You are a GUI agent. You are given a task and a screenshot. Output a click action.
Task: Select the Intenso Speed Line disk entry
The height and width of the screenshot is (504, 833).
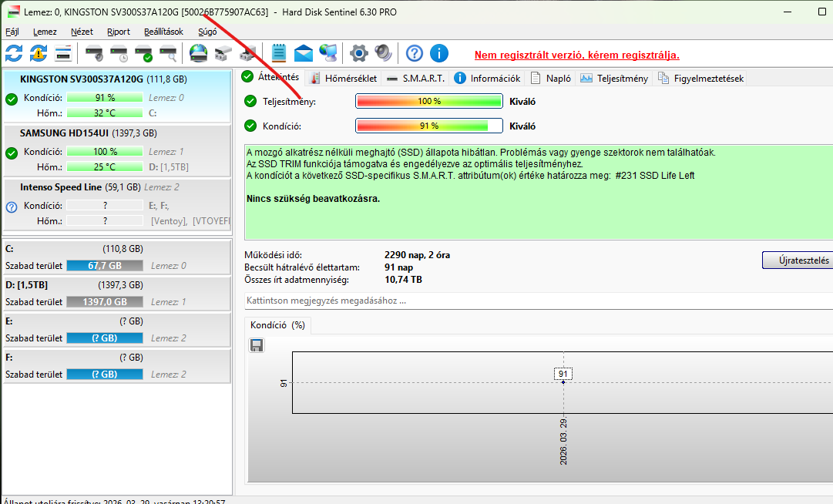point(117,204)
